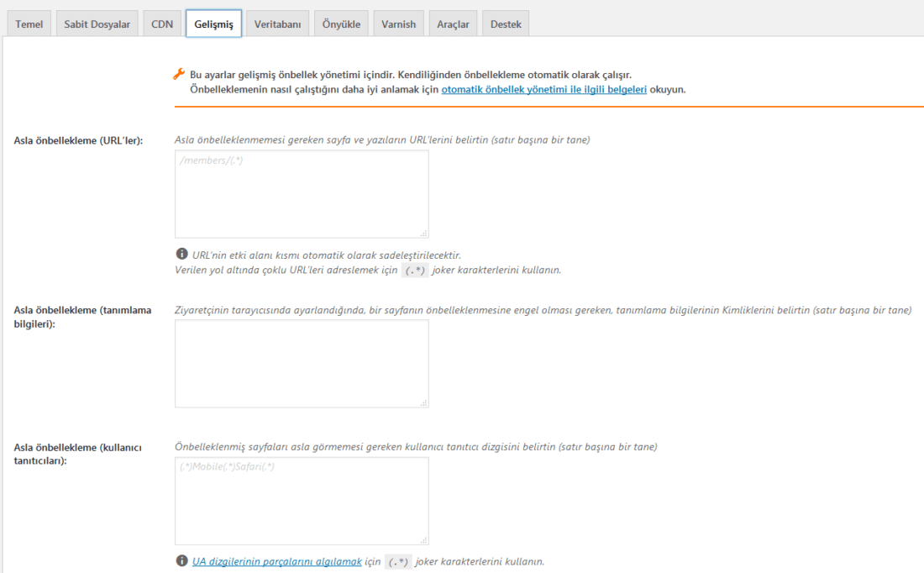Switch to Sabit Dosyalar tab
The width and height of the screenshot is (924, 573).
(97, 24)
